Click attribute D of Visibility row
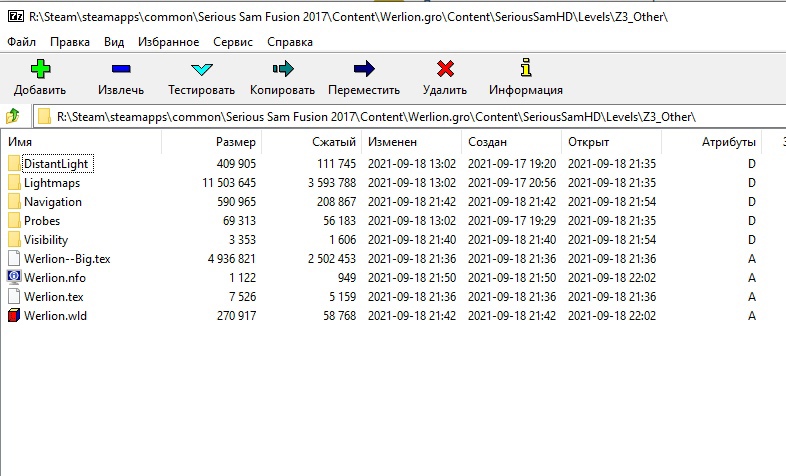786x476 pixels. (x=751, y=240)
